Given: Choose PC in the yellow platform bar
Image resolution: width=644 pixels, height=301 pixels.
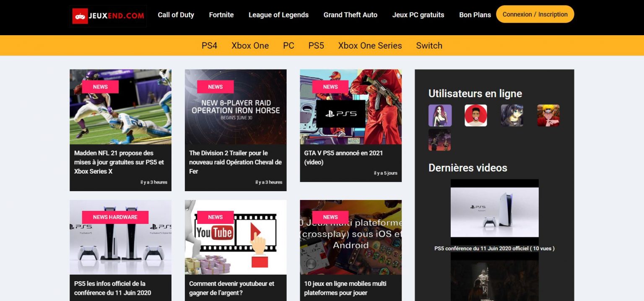Looking at the screenshot, I should point(288,46).
